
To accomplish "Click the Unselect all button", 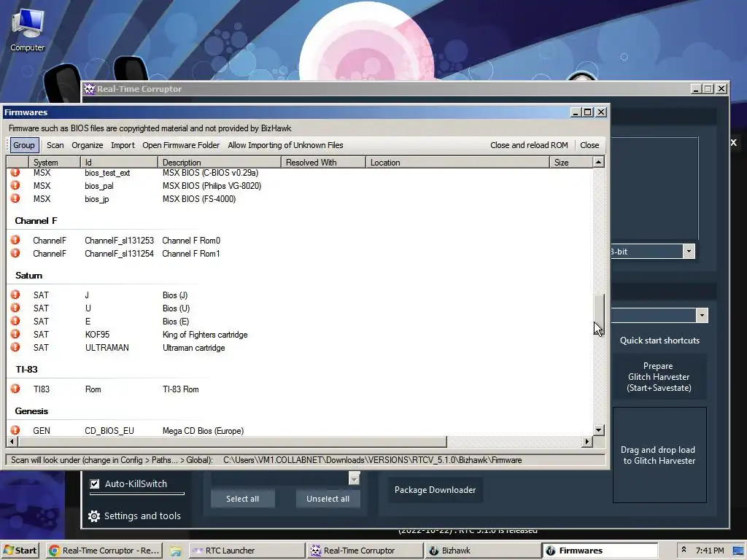I will coord(328,499).
